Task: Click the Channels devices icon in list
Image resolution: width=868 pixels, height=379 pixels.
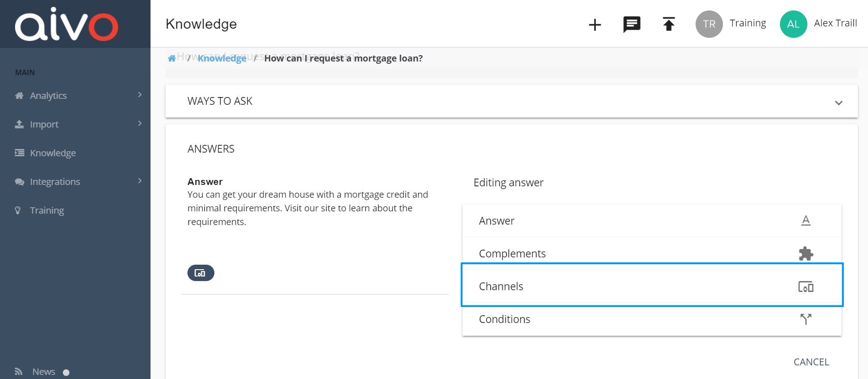Action: tap(806, 287)
